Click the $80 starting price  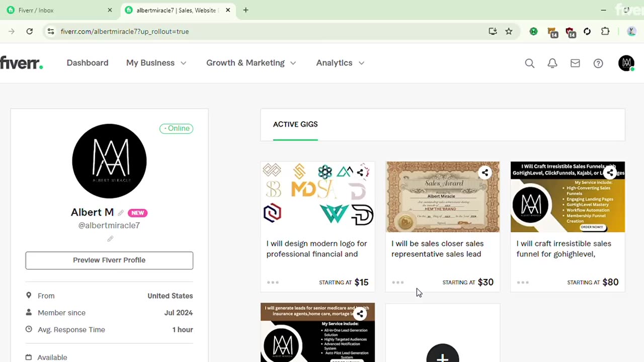point(610,282)
